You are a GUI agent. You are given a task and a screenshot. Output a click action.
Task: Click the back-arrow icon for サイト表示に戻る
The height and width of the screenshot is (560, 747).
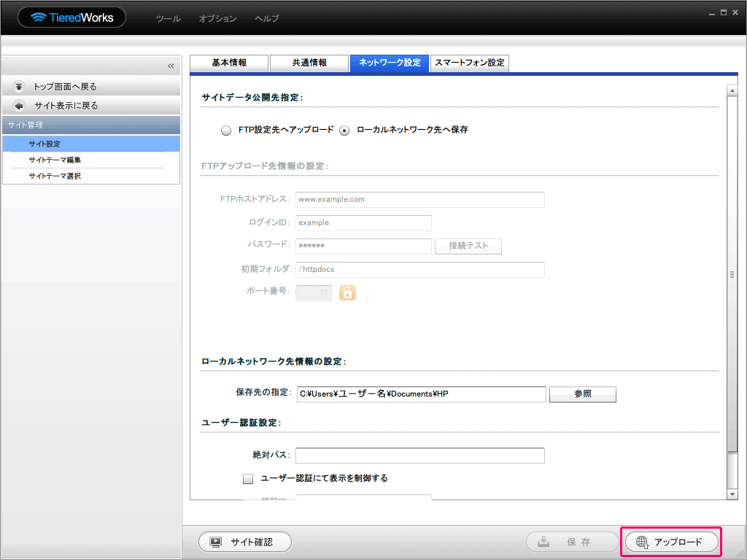[x=19, y=106]
